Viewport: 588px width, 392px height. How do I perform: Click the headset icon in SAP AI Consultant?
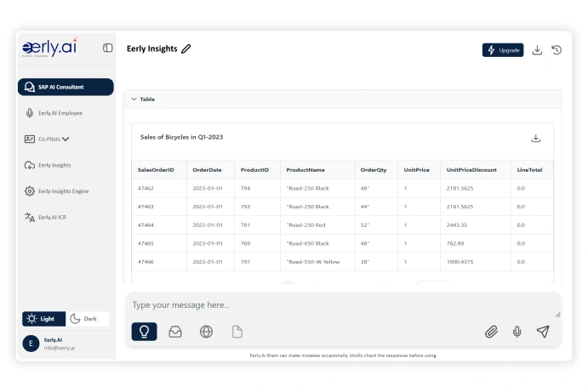pyautogui.click(x=30, y=87)
